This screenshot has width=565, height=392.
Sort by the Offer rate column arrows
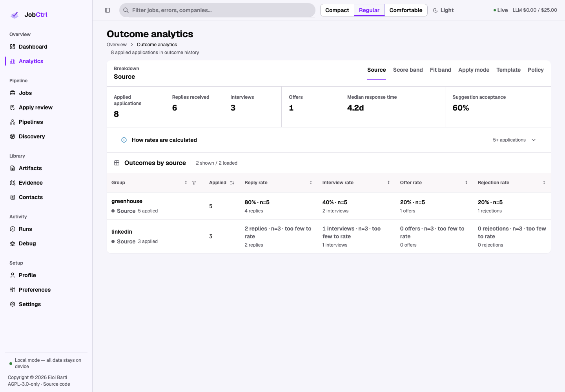click(x=466, y=182)
